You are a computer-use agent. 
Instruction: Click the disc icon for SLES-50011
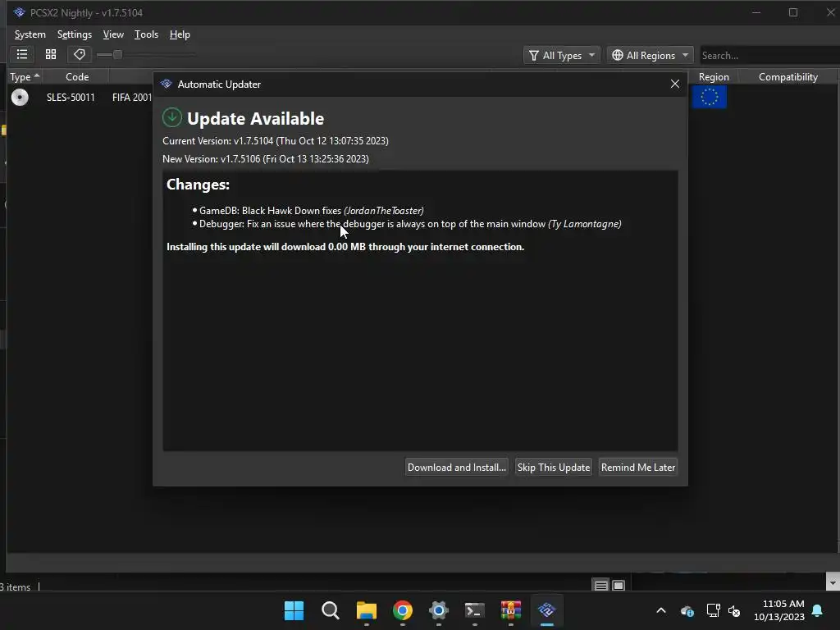[x=20, y=97]
